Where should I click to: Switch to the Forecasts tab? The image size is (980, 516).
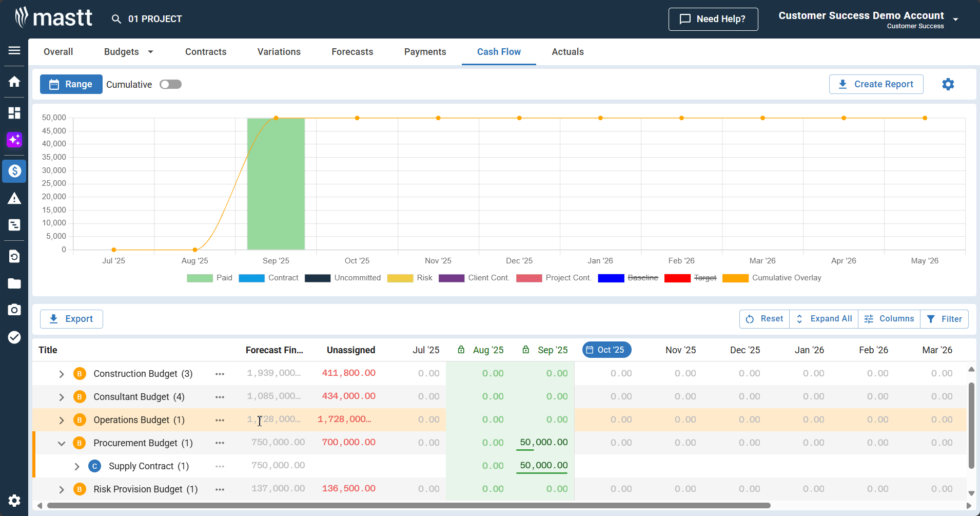tap(352, 52)
